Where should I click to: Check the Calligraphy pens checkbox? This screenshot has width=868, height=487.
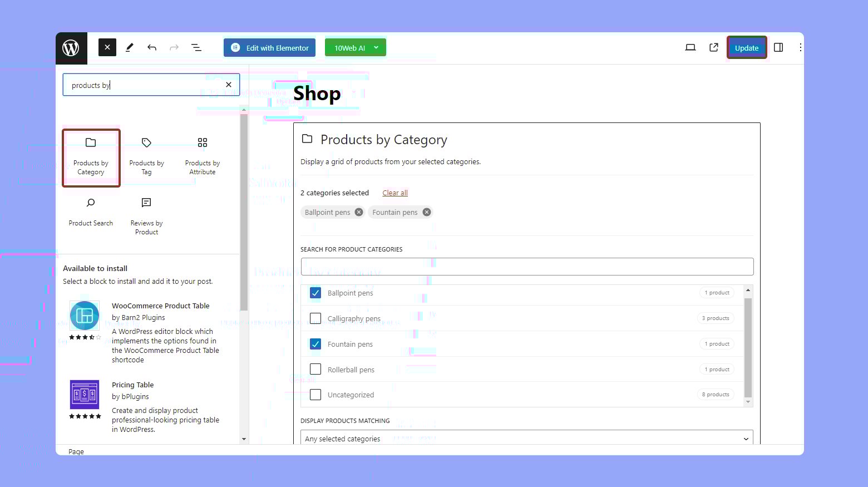point(315,318)
